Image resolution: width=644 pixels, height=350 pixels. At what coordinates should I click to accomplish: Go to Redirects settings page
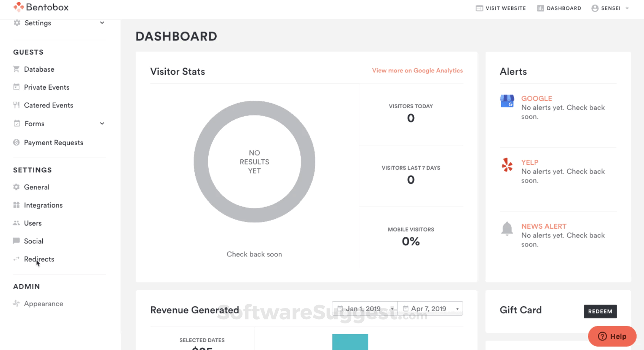click(39, 259)
